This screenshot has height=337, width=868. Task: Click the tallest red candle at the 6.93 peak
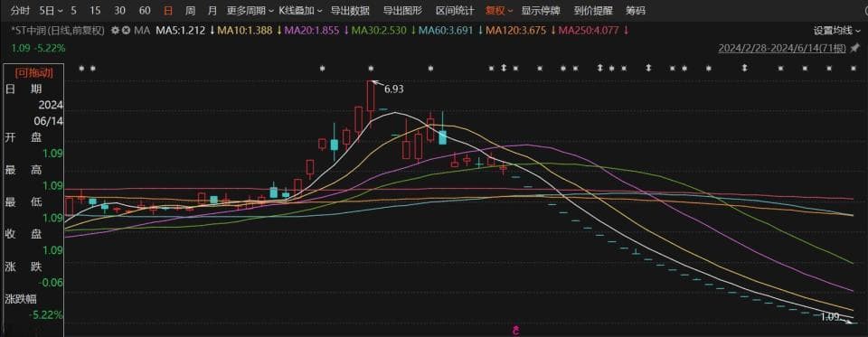371,96
